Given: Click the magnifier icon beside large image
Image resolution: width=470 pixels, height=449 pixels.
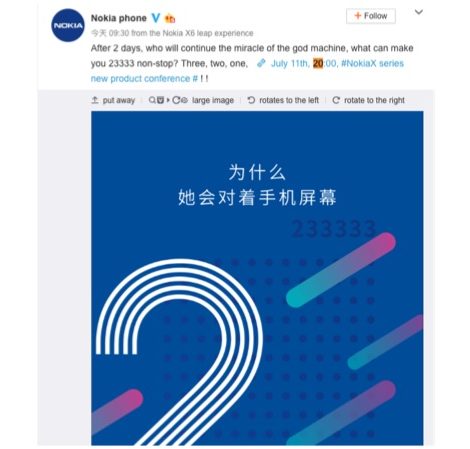Looking at the screenshot, I should (152, 100).
